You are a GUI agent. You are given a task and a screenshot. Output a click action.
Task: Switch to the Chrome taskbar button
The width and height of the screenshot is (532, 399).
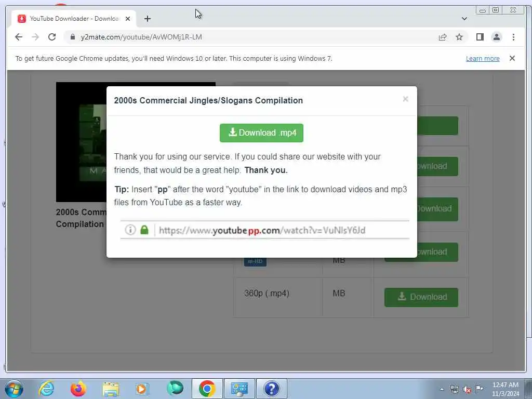[207, 389]
